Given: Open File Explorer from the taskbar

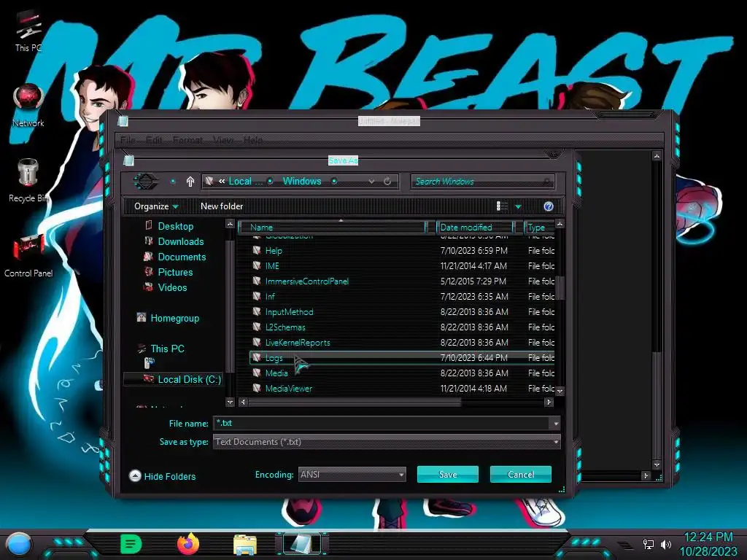Looking at the screenshot, I should coord(245,544).
